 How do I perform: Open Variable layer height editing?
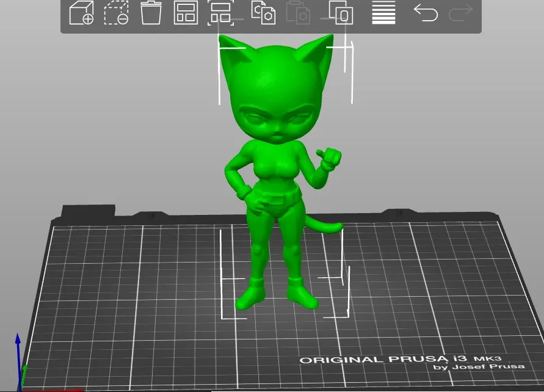coord(383,13)
